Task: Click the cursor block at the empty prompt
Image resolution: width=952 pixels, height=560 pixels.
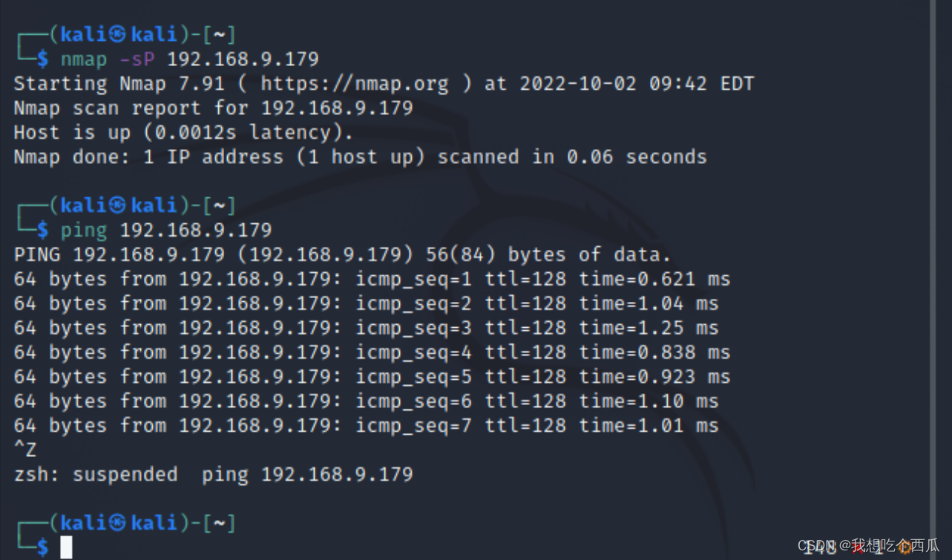Action: point(66,547)
